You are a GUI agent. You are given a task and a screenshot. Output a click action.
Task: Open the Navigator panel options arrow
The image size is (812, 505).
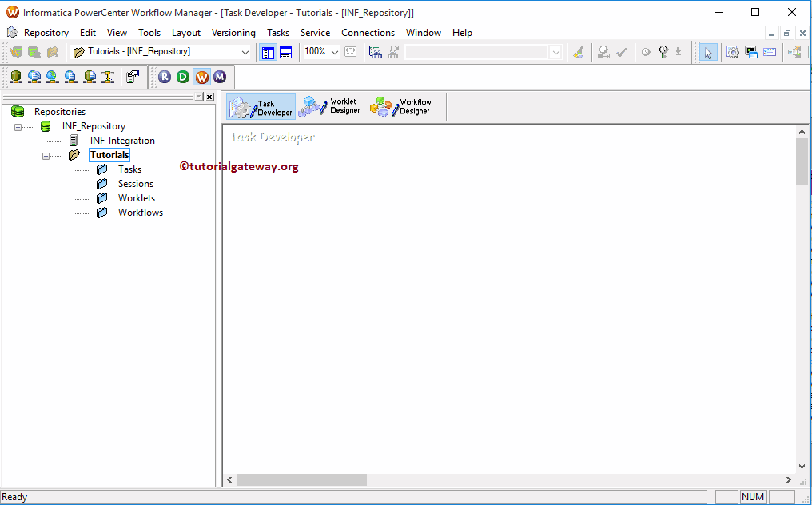click(x=199, y=97)
